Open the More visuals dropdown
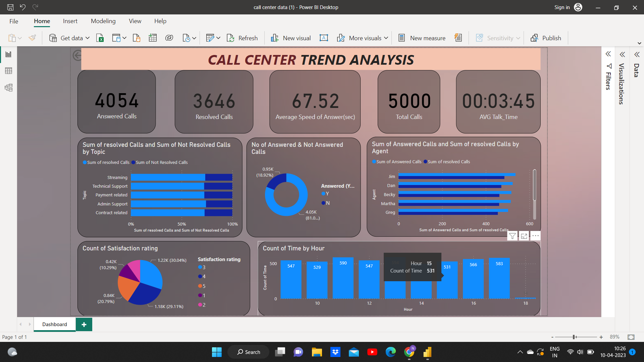Screen dimensions: 644x362 [x=386, y=38]
